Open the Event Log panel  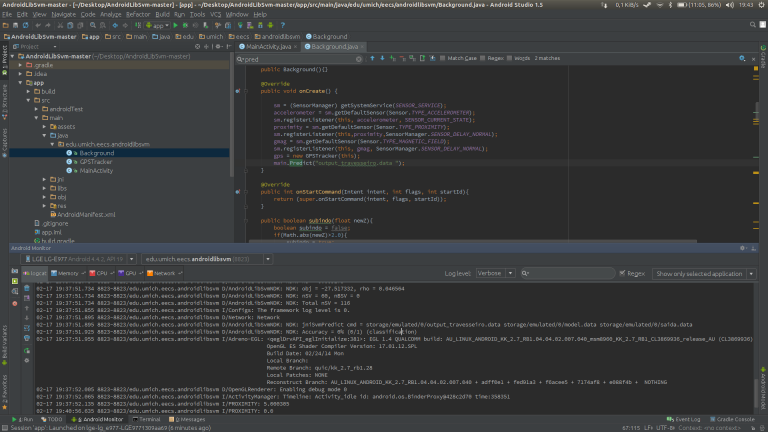coord(685,418)
